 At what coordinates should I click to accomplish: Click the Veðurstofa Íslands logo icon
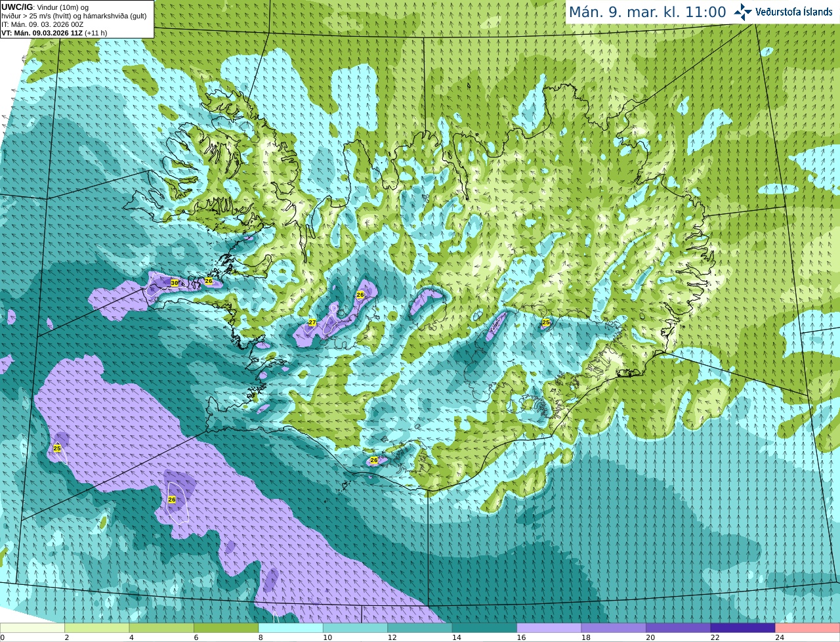pyautogui.click(x=743, y=12)
